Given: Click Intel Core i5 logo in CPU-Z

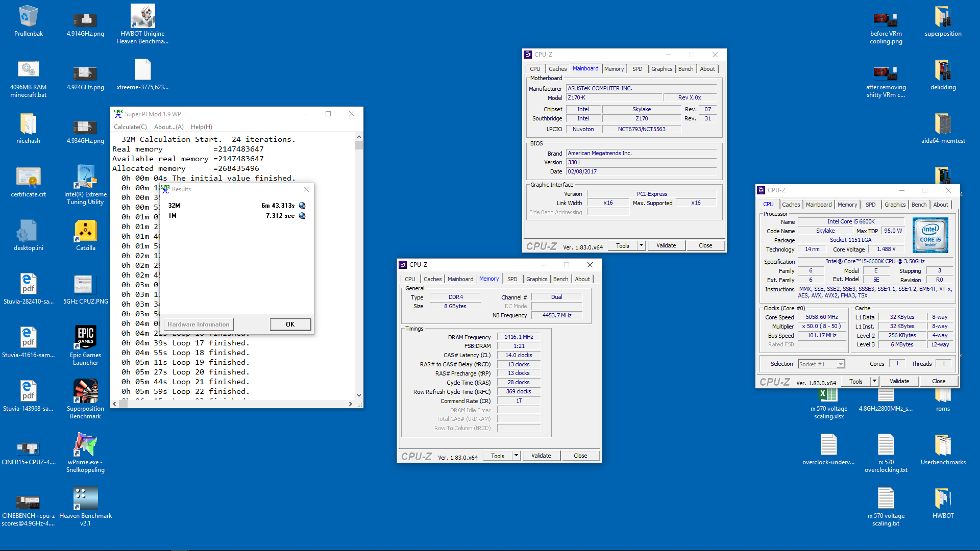Looking at the screenshot, I should click(x=930, y=235).
